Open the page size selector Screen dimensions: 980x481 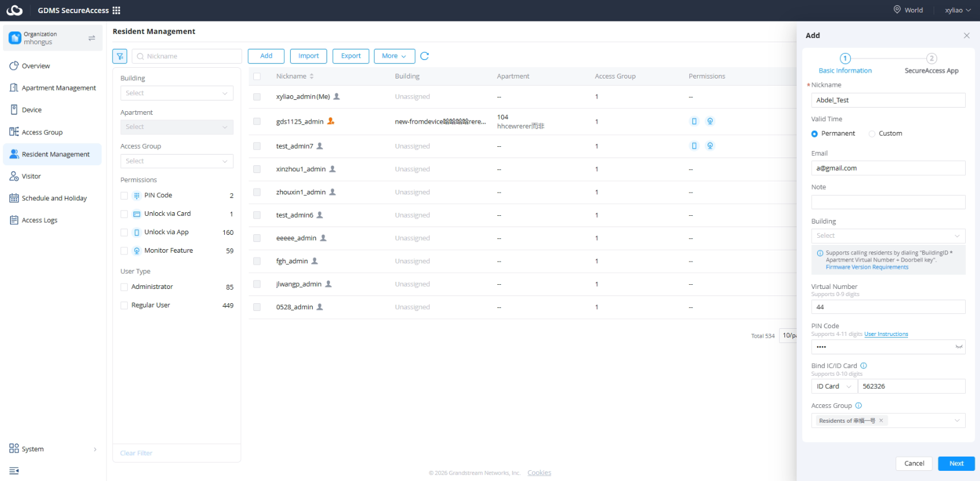tap(788, 335)
